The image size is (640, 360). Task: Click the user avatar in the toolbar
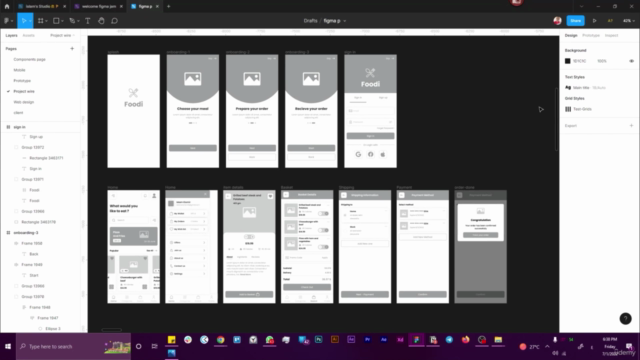[557, 21]
